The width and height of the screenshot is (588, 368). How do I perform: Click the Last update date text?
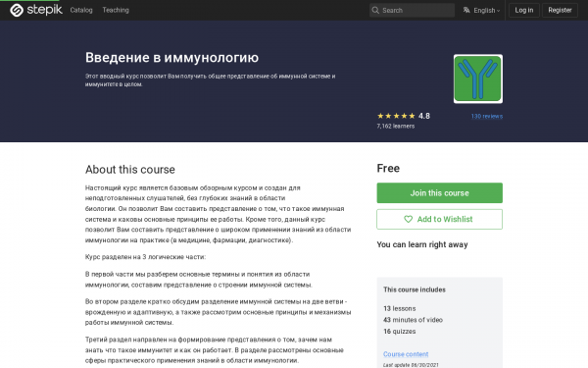[x=411, y=365]
